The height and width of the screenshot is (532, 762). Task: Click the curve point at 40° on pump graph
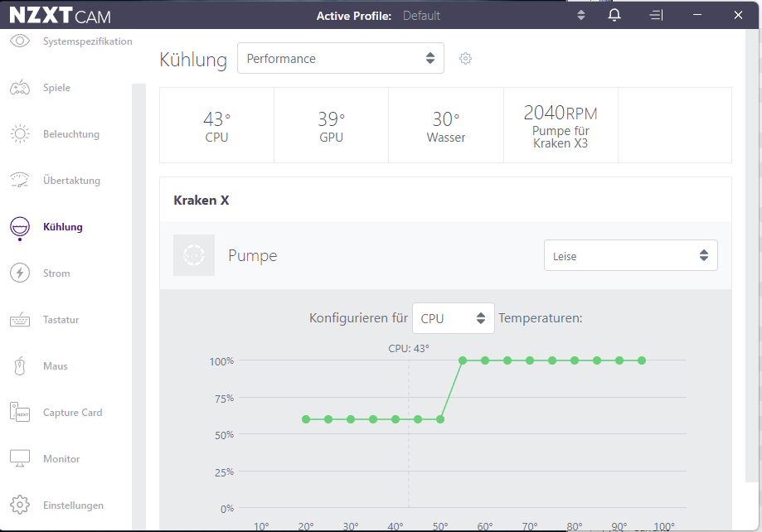coord(396,419)
